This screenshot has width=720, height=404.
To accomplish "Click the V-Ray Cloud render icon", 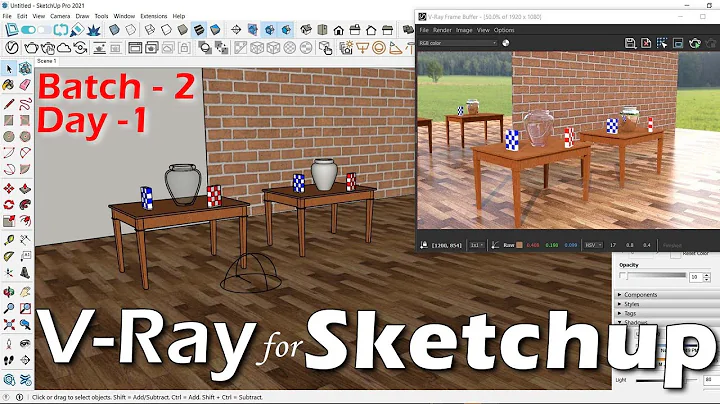I will (x=64, y=47).
